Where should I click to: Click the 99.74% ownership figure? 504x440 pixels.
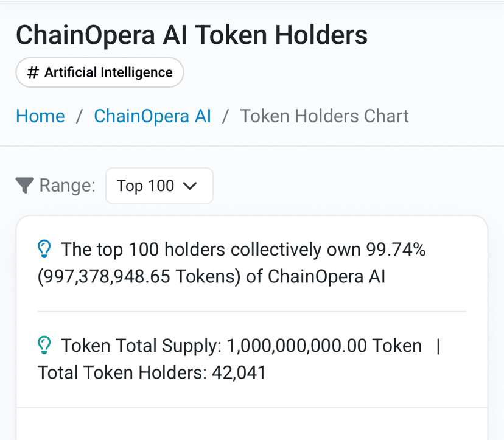[x=396, y=249]
